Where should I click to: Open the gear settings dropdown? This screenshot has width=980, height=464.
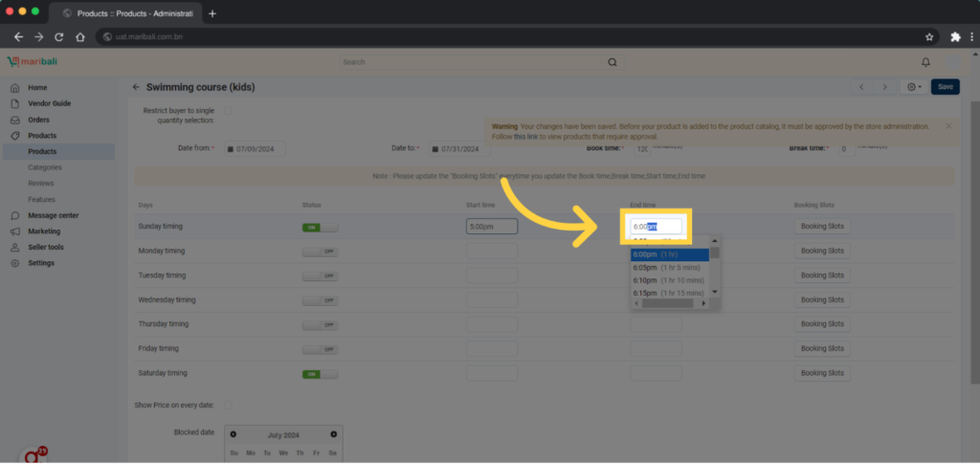click(x=914, y=87)
